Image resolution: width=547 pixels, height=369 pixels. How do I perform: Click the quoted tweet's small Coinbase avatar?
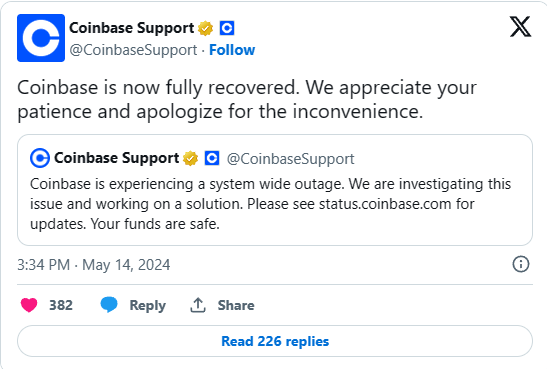click(x=40, y=158)
